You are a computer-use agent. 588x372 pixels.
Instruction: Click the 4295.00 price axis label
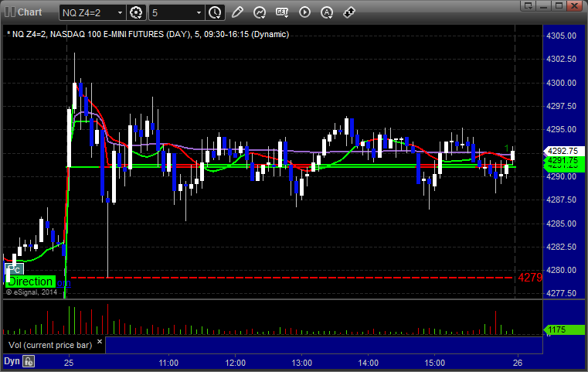562,129
